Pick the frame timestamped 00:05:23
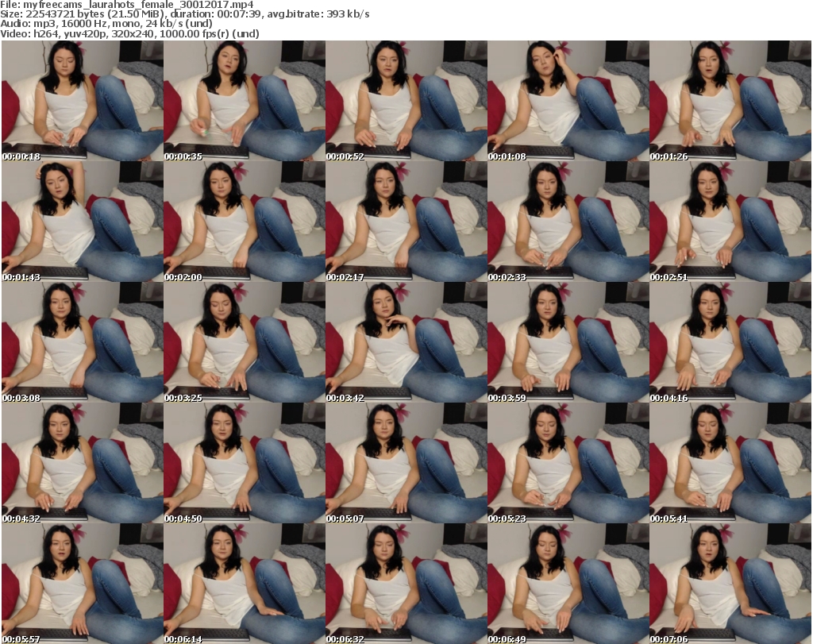The image size is (813, 644). pyautogui.click(x=568, y=463)
